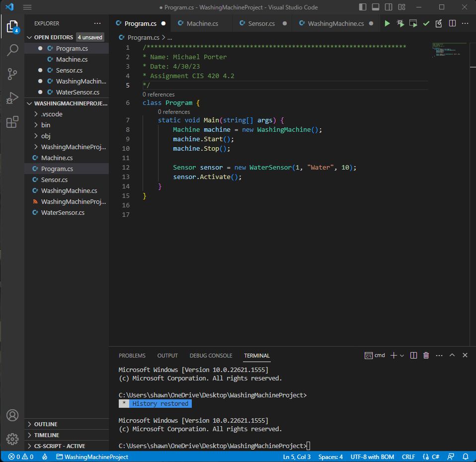This screenshot has height=462, width=476.
Task: Split the editor right
Action: [452, 23]
